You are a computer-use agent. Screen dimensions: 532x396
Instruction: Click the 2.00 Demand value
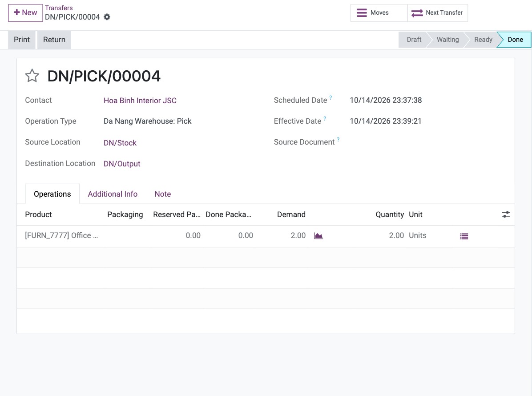(x=298, y=235)
